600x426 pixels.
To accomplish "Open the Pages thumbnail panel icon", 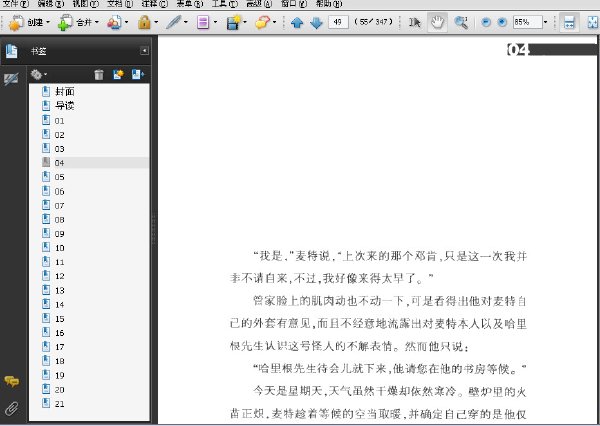I will [11, 51].
